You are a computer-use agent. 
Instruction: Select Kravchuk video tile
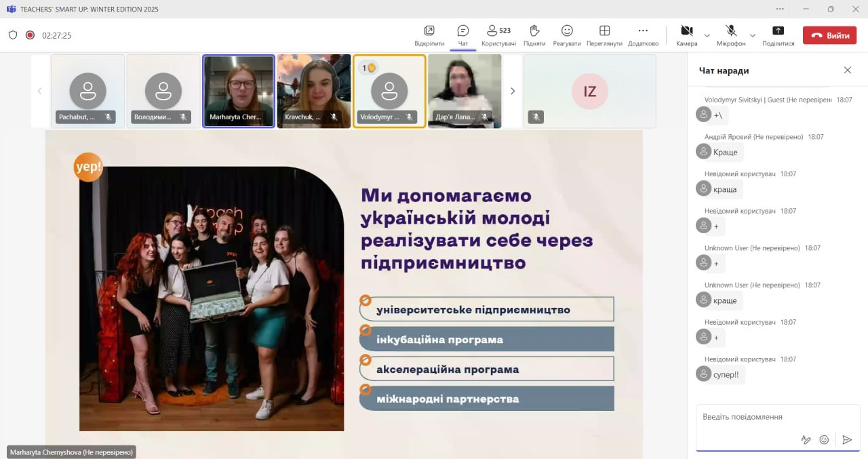click(314, 91)
